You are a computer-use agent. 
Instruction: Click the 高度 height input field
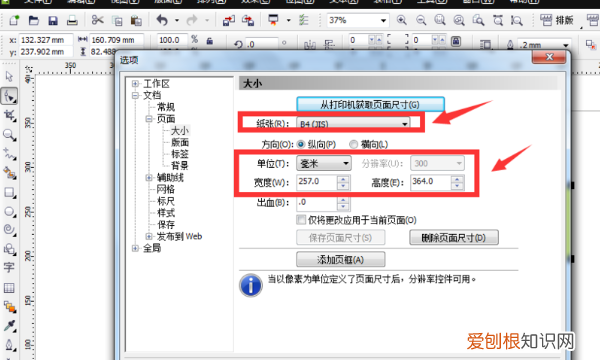point(430,182)
